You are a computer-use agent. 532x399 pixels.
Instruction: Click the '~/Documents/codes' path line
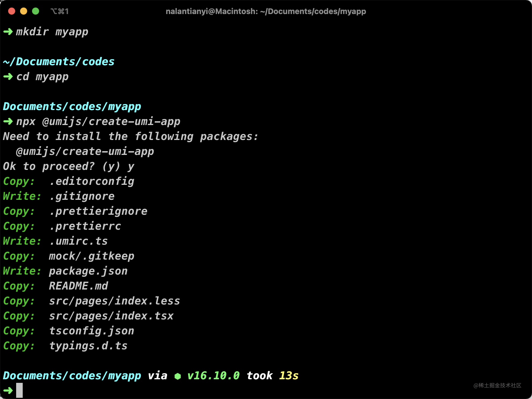[59, 62]
